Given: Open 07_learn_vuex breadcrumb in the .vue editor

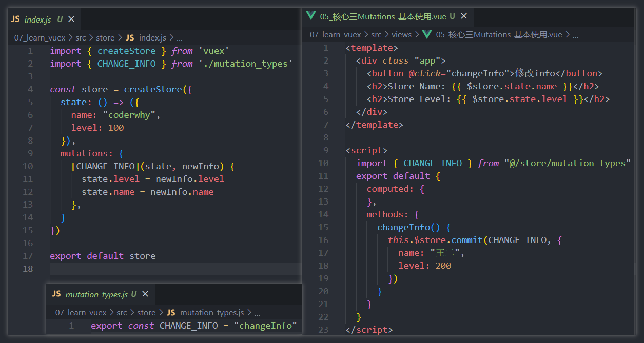Looking at the screenshot, I should click(x=335, y=35).
